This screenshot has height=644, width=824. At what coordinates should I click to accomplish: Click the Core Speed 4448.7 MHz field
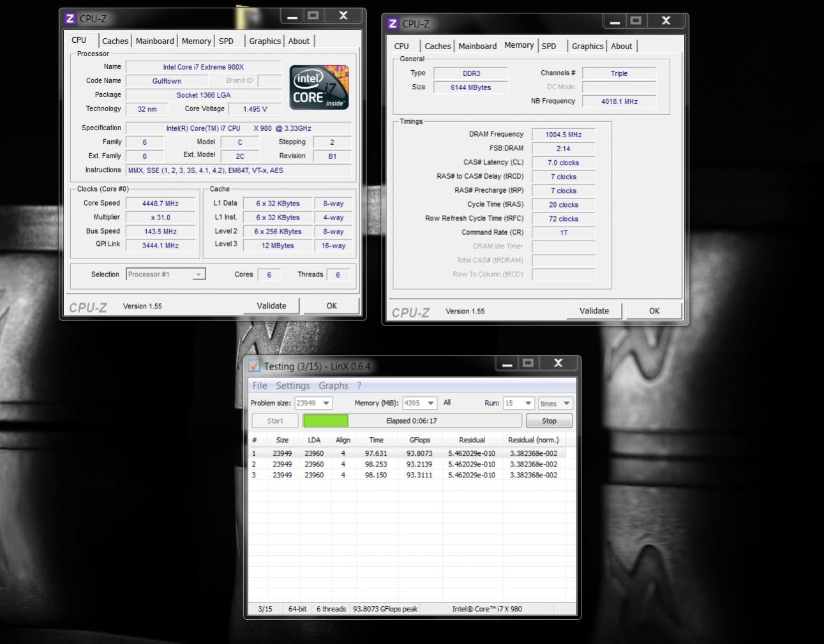tap(160, 204)
